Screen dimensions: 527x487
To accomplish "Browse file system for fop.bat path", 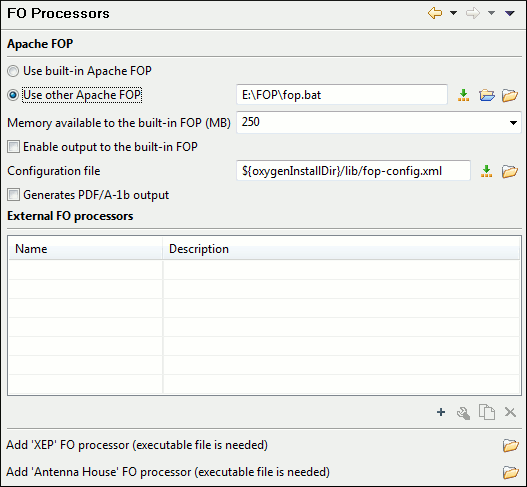I will 510,95.
